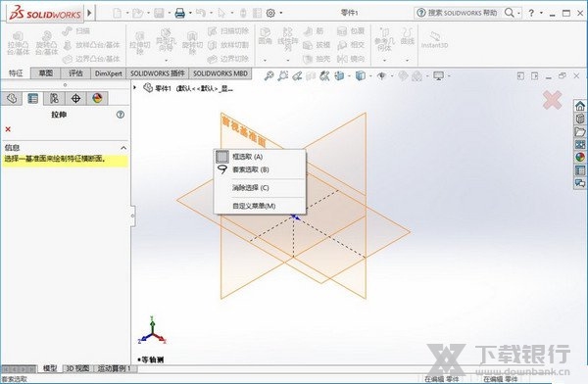Open the View Settings monitor icon

(438, 76)
